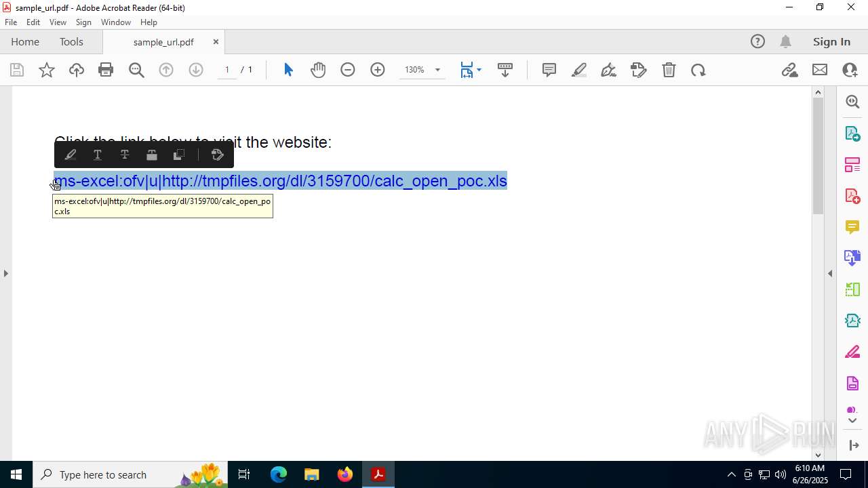This screenshot has height=488, width=868.
Task: Delete with the trash can icon
Action: pos(669,70)
